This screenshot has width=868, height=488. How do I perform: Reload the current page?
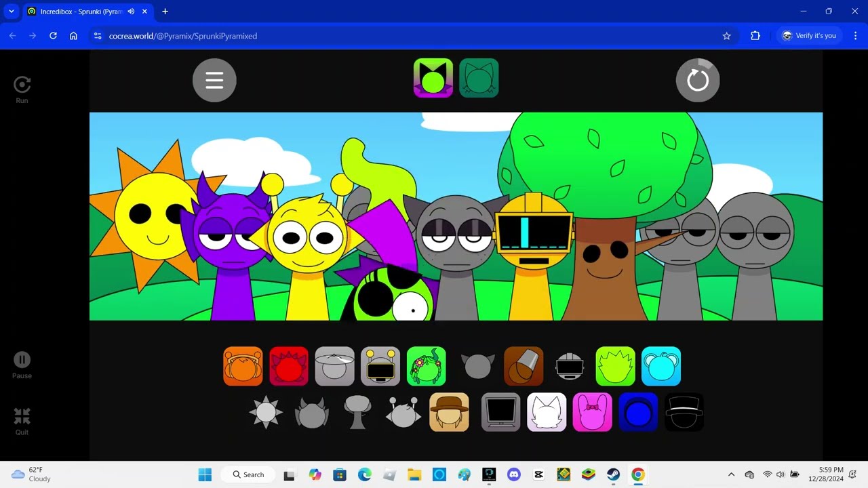(x=53, y=36)
